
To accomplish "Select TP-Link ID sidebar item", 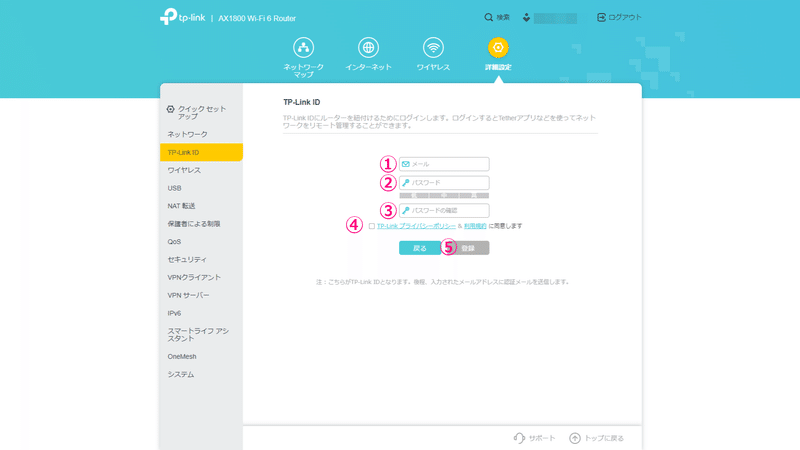I will [201, 152].
